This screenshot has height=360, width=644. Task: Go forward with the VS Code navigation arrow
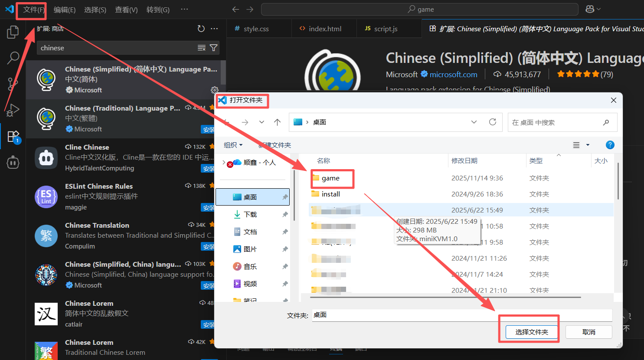[250, 9]
